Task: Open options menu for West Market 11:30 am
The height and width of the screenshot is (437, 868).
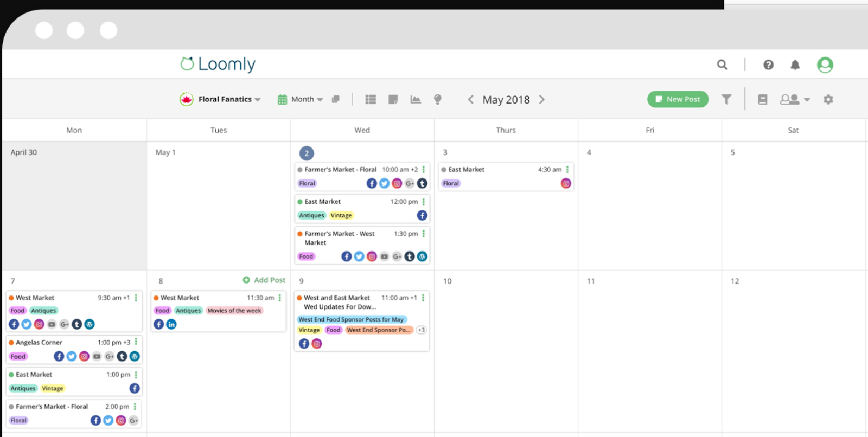Action: tap(280, 298)
